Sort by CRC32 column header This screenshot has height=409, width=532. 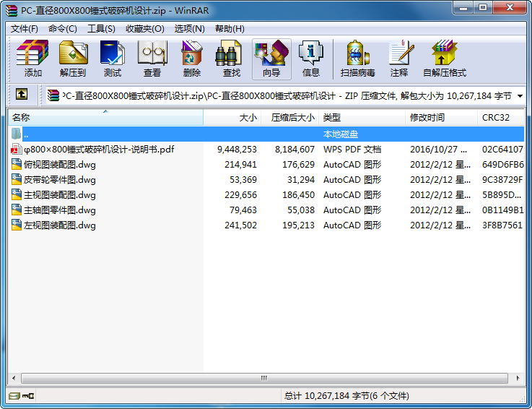(x=500, y=118)
